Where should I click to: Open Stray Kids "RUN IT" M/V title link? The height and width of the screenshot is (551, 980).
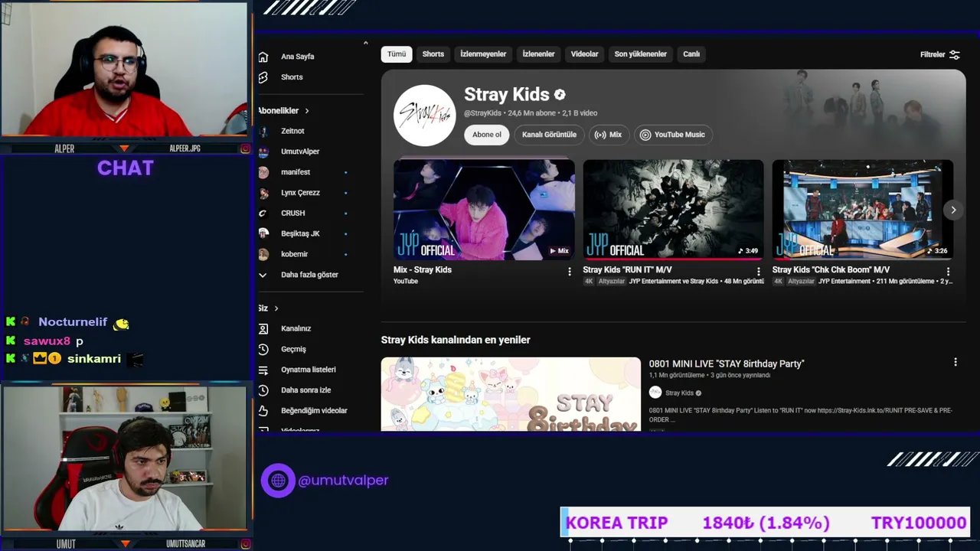[627, 270]
